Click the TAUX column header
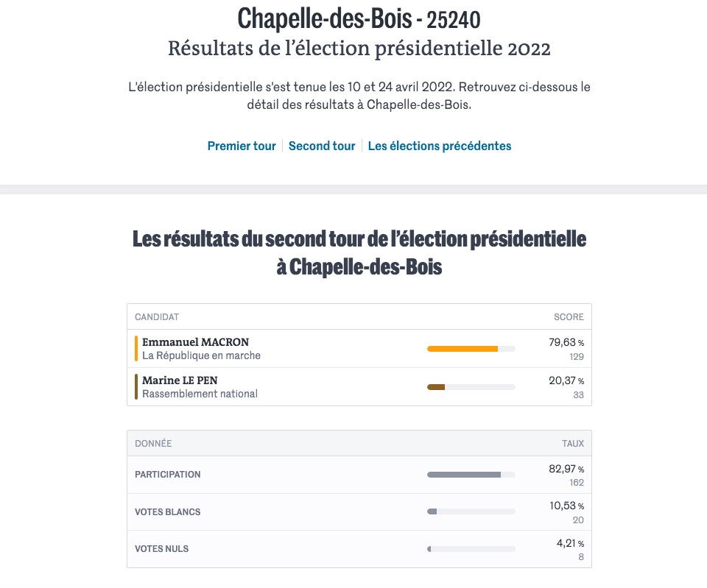Screen dimensions: 707x588 573,443
